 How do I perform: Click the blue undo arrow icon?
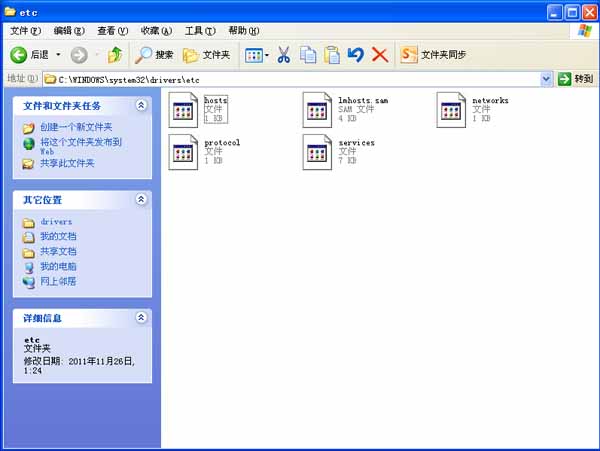pos(355,55)
